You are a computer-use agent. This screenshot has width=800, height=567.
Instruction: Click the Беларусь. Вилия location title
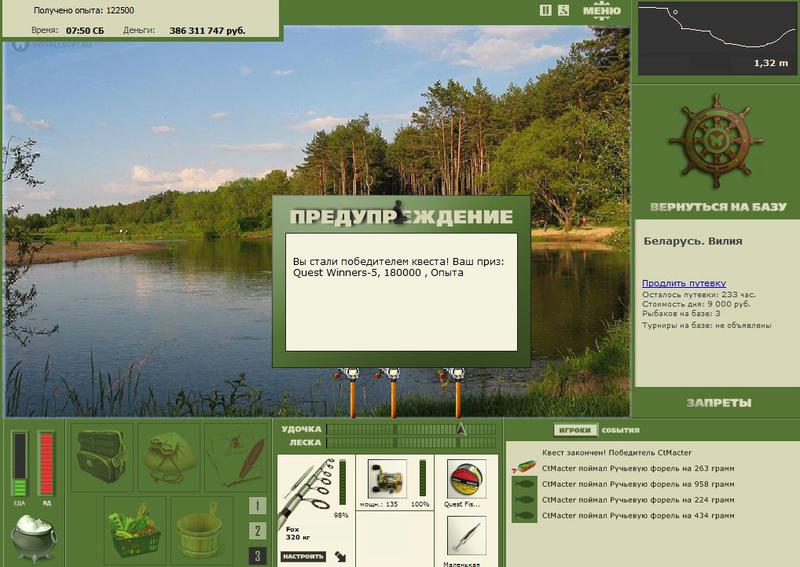[x=693, y=241]
